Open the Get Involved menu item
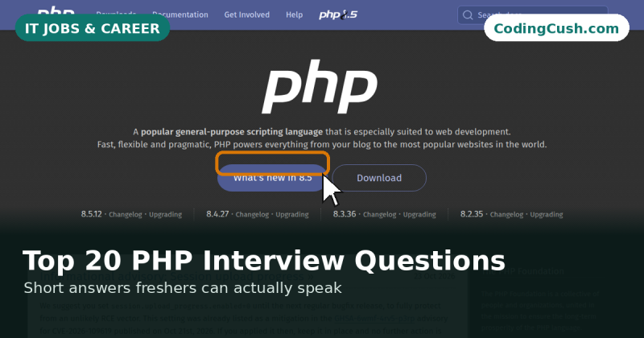Viewport: 644px width, 338px height. pos(247,14)
